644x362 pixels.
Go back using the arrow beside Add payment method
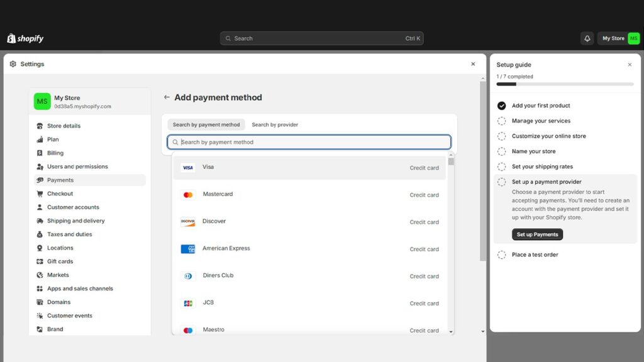pos(167,97)
